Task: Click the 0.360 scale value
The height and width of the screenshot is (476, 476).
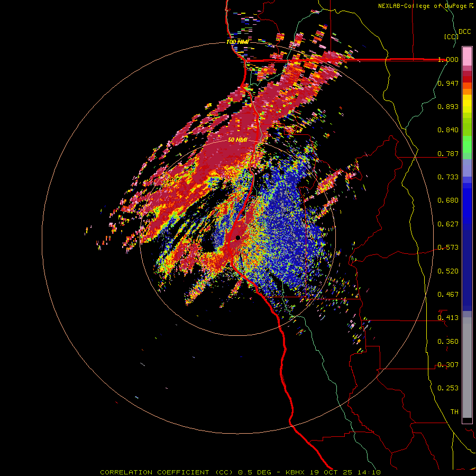Action: point(448,341)
